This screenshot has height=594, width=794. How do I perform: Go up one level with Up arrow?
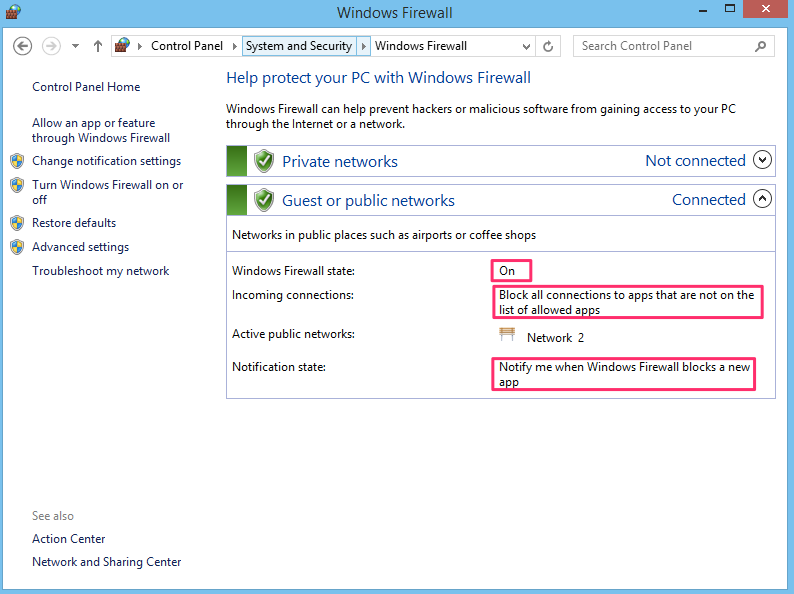(98, 46)
